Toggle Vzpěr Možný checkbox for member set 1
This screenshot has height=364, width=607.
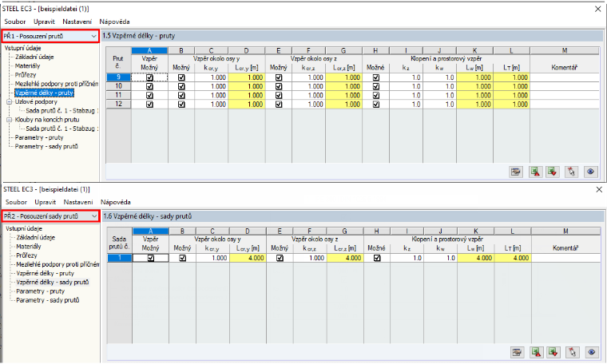click(151, 258)
